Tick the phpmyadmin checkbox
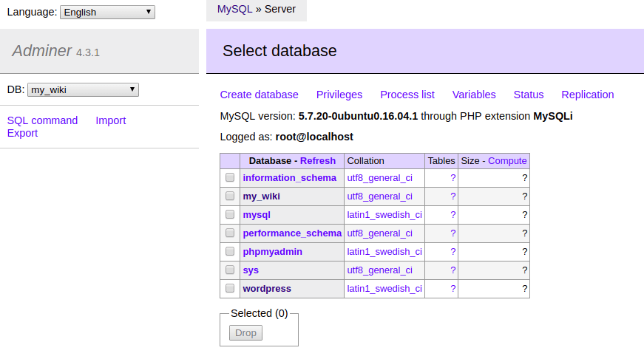The width and height of the screenshot is (644, 359). pos(230,251)
